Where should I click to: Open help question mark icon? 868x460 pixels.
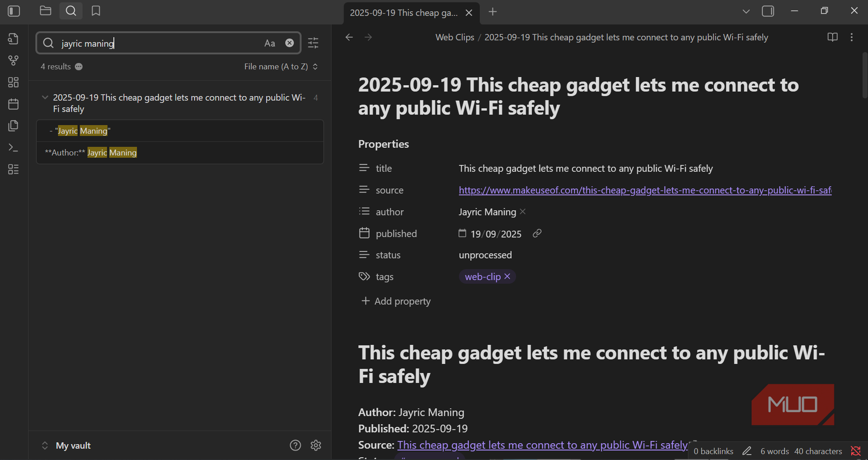coord(296,445)
